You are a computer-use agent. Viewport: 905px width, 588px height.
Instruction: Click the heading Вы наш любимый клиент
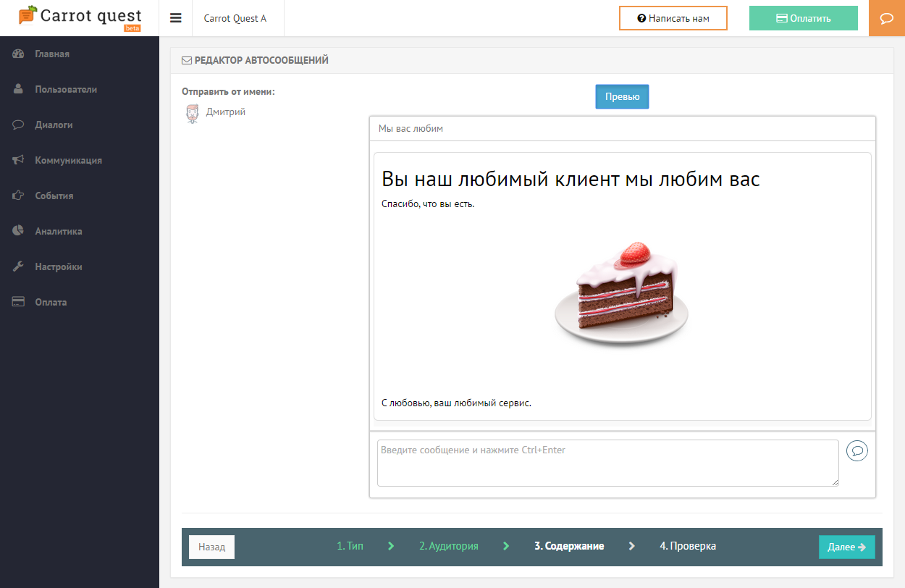pos(571,179)
